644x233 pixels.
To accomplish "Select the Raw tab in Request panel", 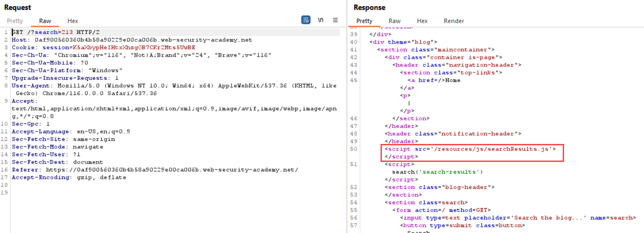I will click(x=45, y=21).
